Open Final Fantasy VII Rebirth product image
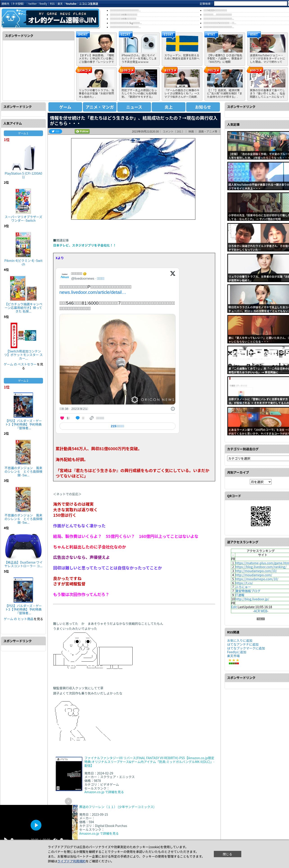 point(69,774)
